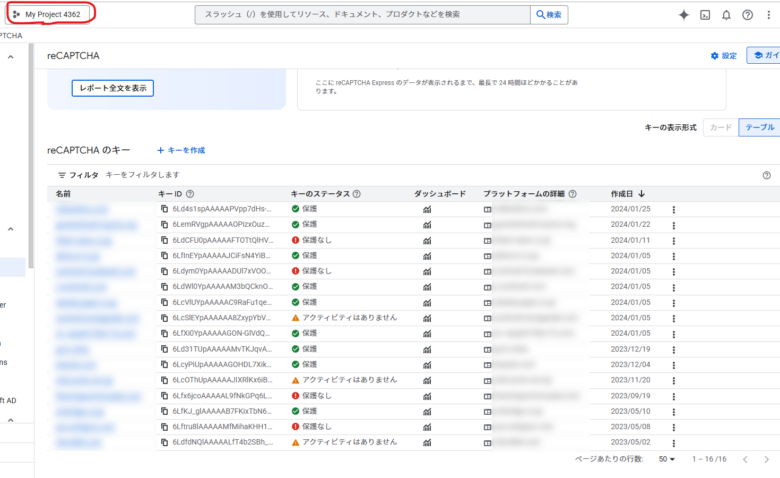Collapse the middle sidebar section chevron

pos(10,229)
